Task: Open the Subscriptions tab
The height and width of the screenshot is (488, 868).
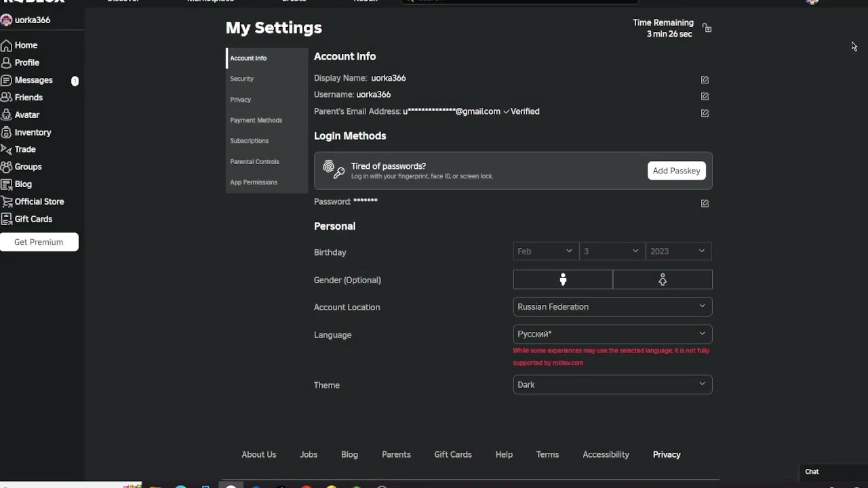Action: point(267,141)
